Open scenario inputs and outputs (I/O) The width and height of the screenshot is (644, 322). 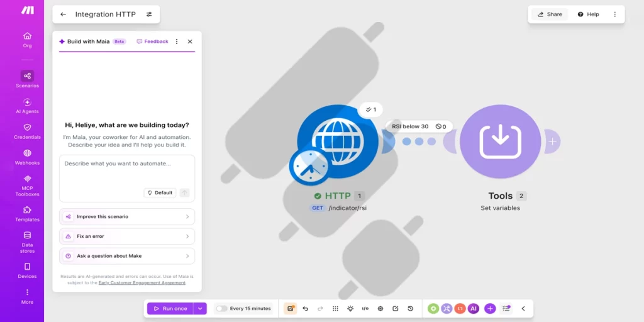365,308
